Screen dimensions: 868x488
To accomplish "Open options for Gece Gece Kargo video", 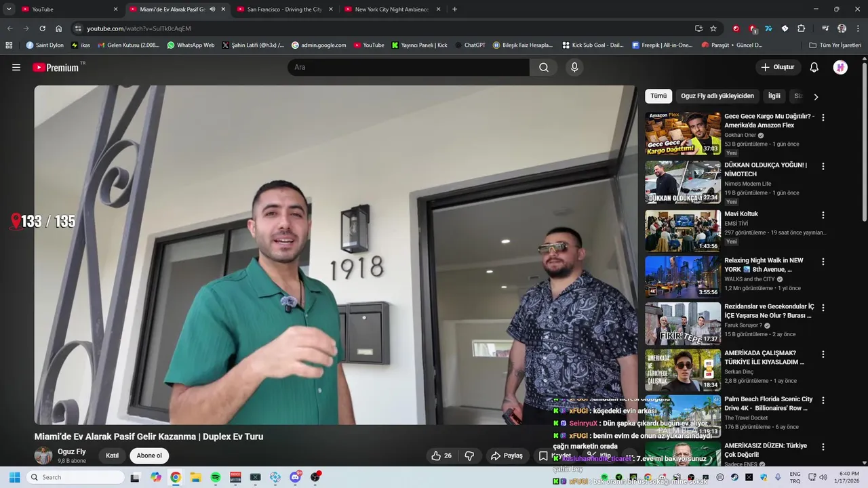I will [x=823, y=117].
